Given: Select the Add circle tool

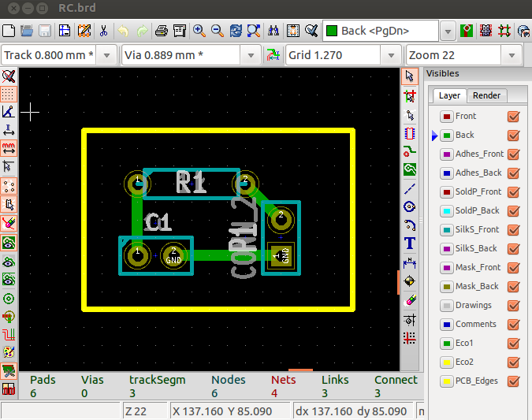Looking at the screenshot, I should click(x=410, y=206).
